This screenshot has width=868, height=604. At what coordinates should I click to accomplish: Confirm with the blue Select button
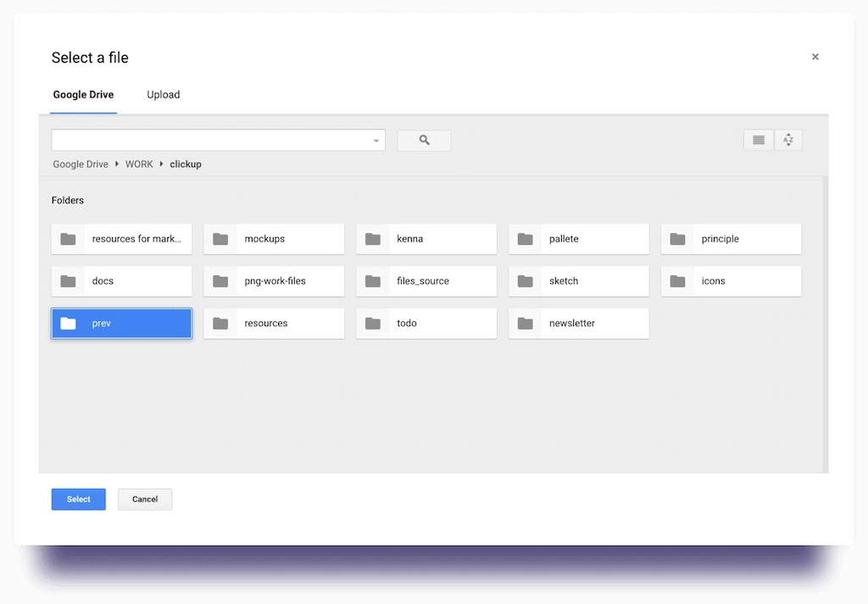click(78, 499)
